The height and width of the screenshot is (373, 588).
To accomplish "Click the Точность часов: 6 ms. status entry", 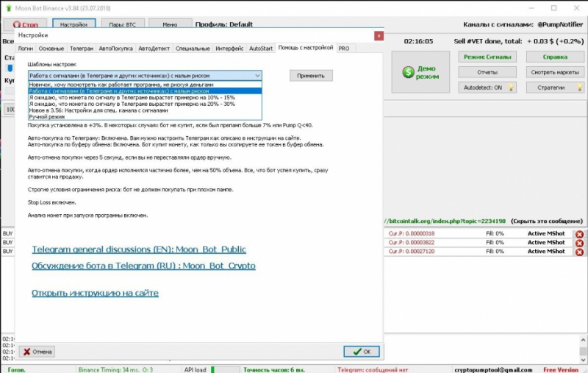I will tap(274, 370).
